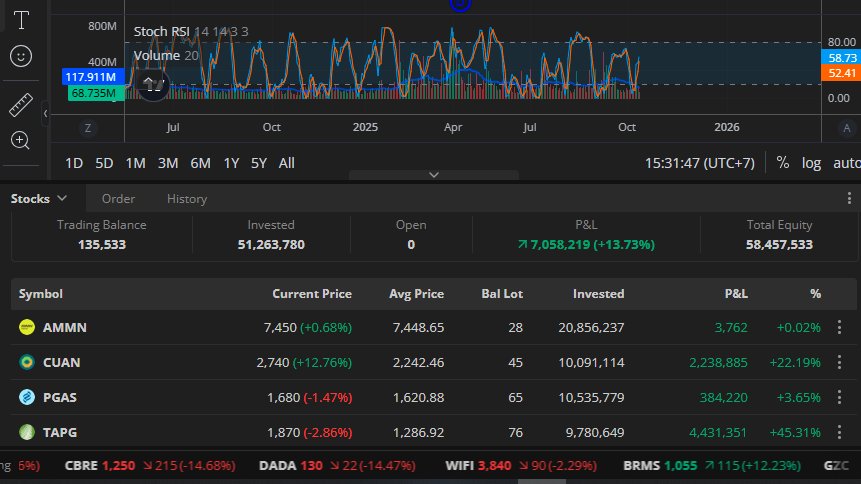
Task: Click the CUAN stock logo icon
Action: [27, 362]
